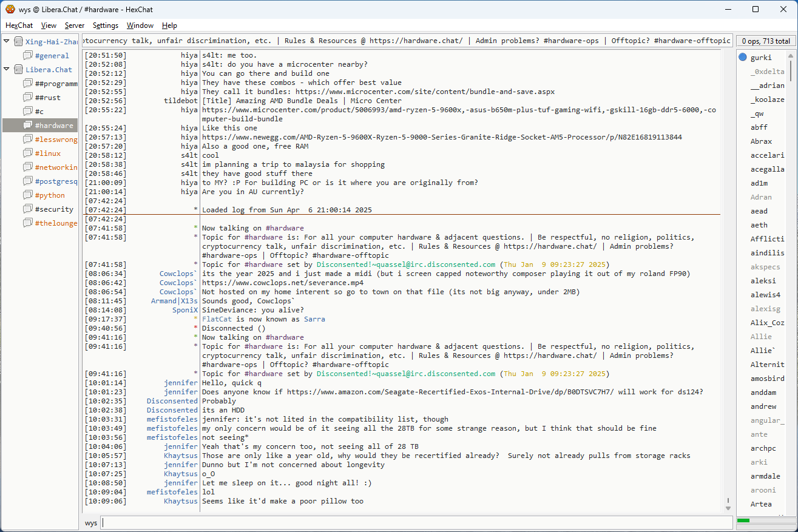The width and height of the screenshot is (798, 532).
Task: Click the #security channel icon
Action: pyautogui.click(x=27, y=209)
